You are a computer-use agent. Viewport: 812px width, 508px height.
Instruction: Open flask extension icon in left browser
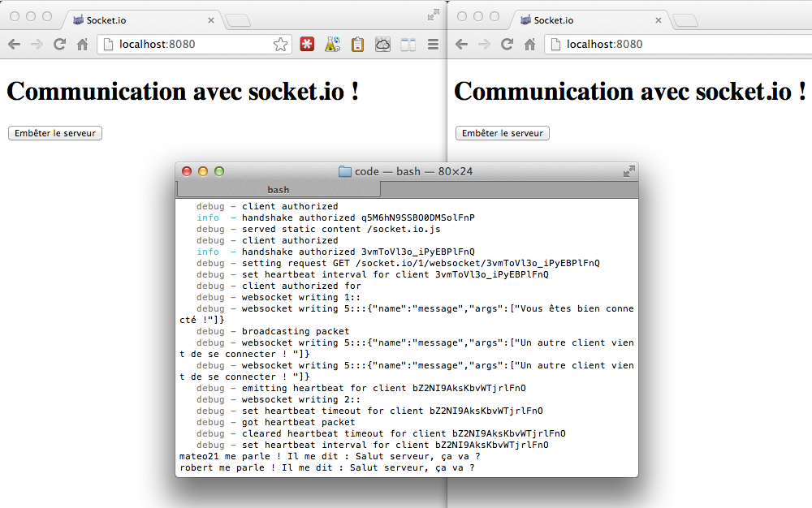(332, 45)
